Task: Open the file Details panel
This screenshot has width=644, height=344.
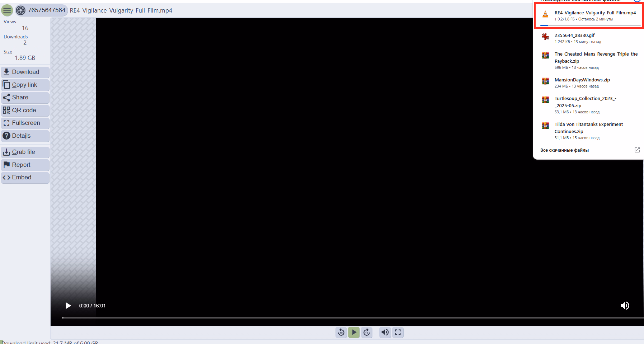Action: 25,136
